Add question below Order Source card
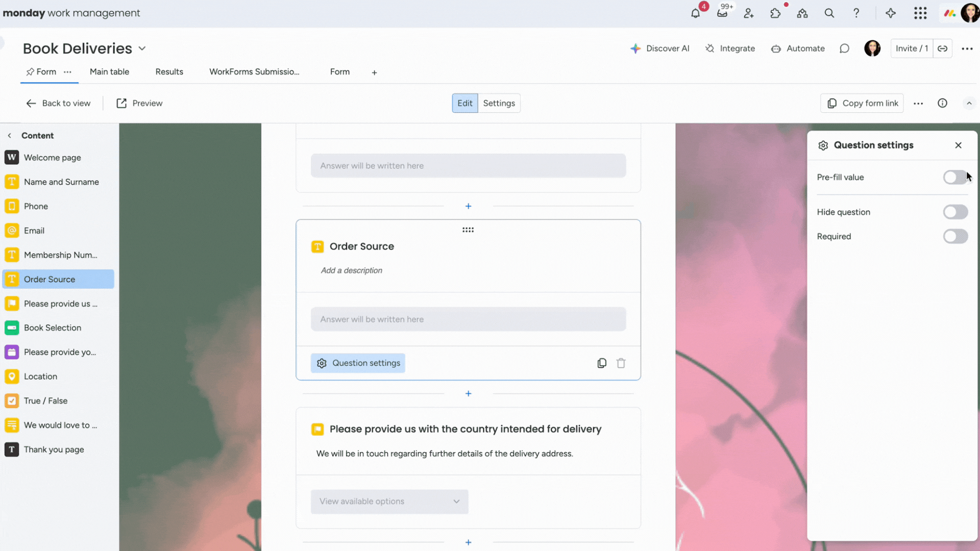 [x=468, y=394]
